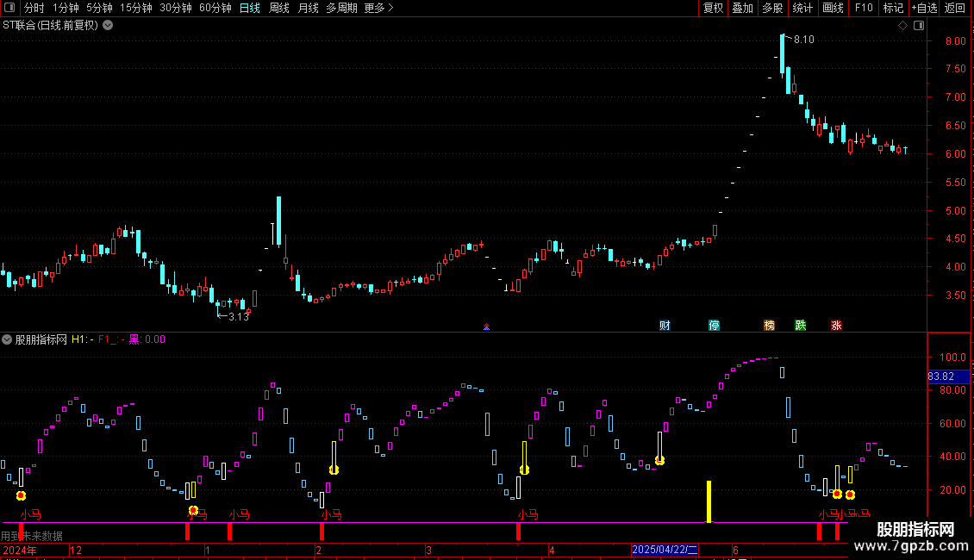Click the 黑: 0.00 indicator value
Viewport: 974px width, 560px height.
(147, 339)
